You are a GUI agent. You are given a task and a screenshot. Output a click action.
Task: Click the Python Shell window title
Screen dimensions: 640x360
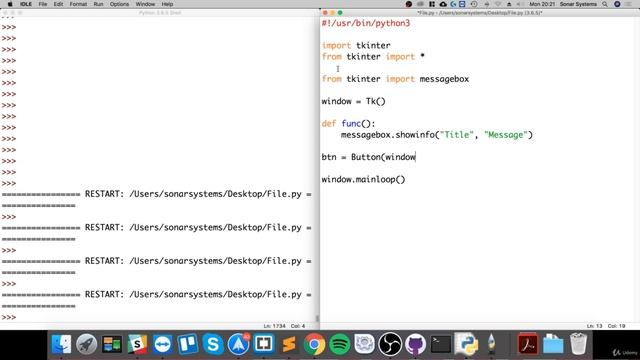coord(160,13)
